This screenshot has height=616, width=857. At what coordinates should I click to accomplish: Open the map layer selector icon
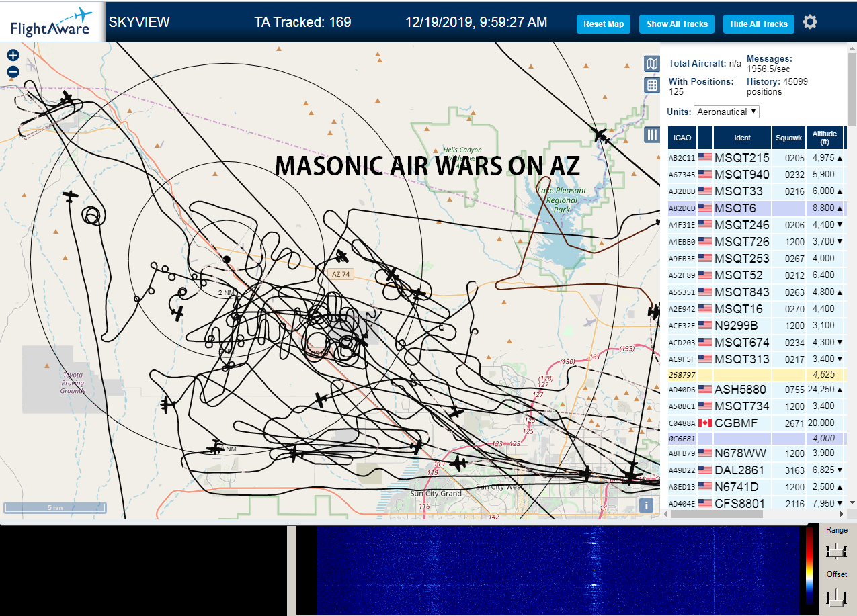(x=651, y=64)
